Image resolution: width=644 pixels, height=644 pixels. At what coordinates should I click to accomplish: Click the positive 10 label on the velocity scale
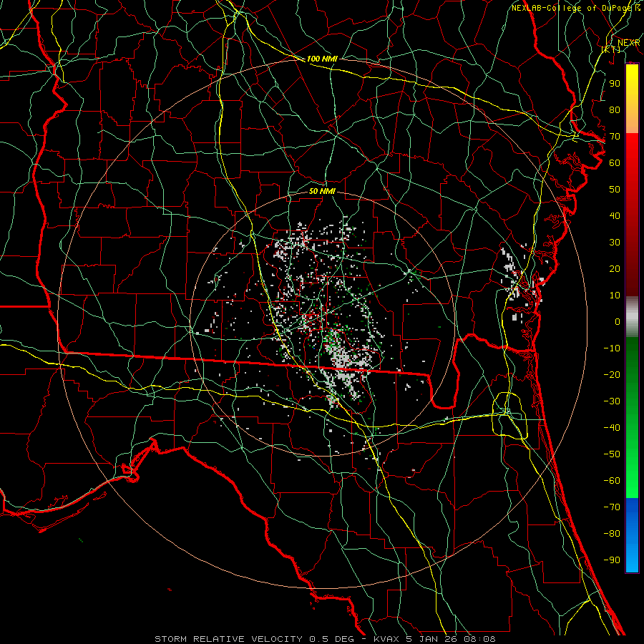(615, 296)
